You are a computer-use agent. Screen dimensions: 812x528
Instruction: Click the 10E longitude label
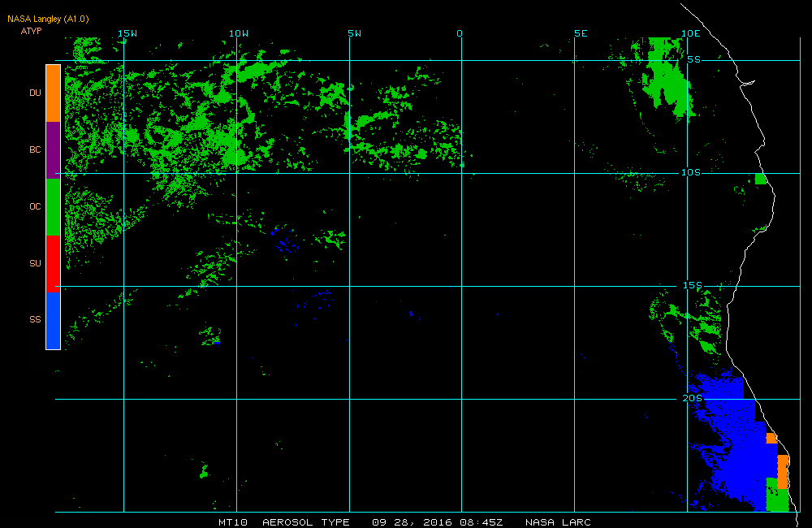pos(691,33)
